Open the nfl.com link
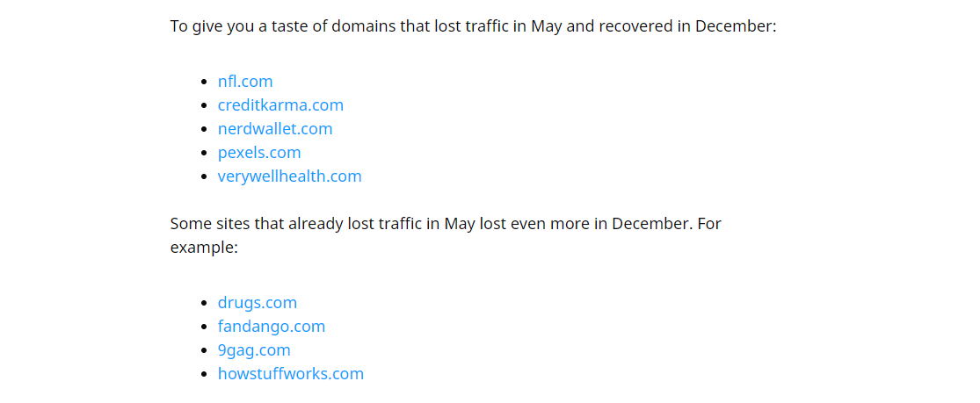This screenshot has width=980, height=403. (x=245, y=82)
